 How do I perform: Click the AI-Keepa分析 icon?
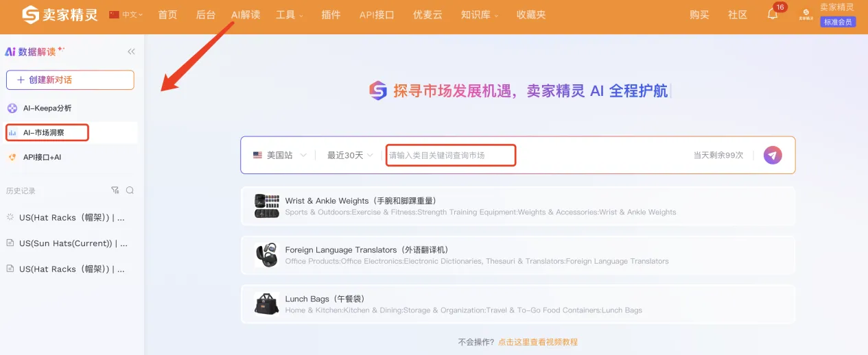[12, 108]
